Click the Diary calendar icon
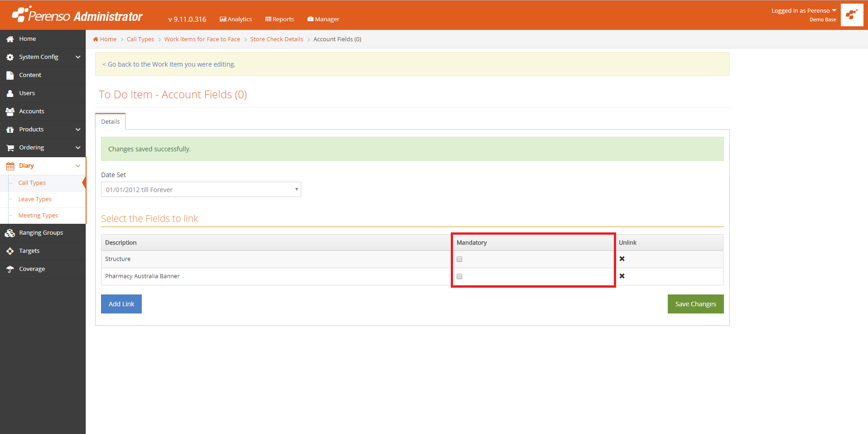Image resolution: width=868 pixels, height=434 pixels. 10,166
